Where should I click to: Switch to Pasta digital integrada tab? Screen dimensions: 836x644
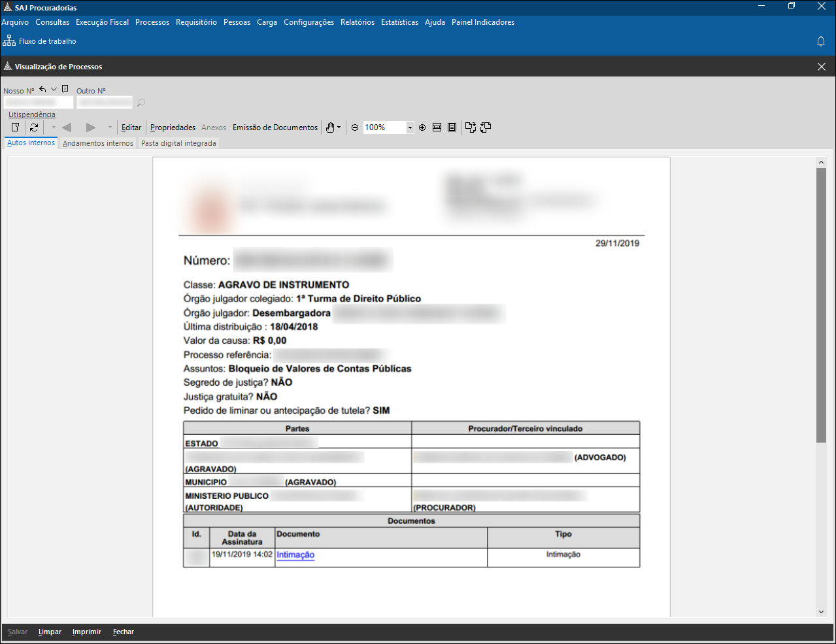178,143
